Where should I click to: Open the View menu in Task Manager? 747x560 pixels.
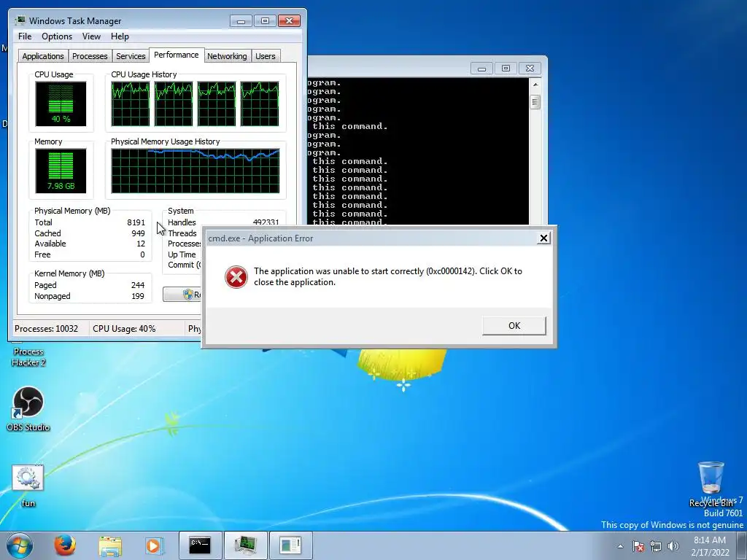click(91, 36)
